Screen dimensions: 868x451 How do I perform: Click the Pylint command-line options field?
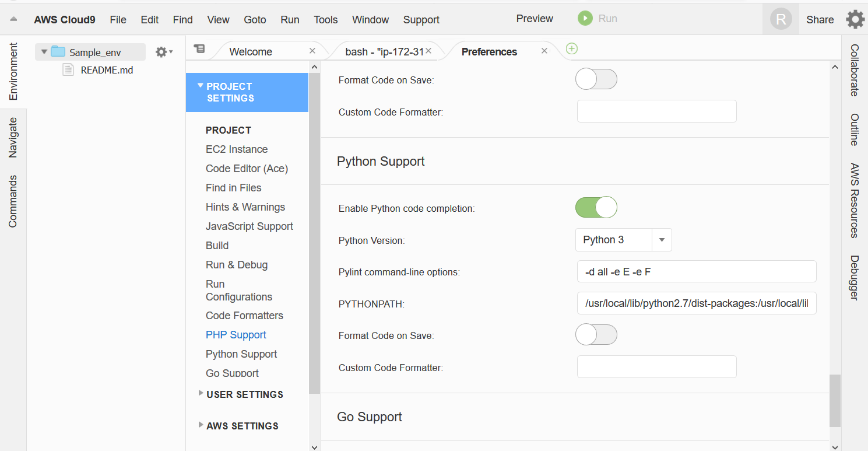click(696, 271)
